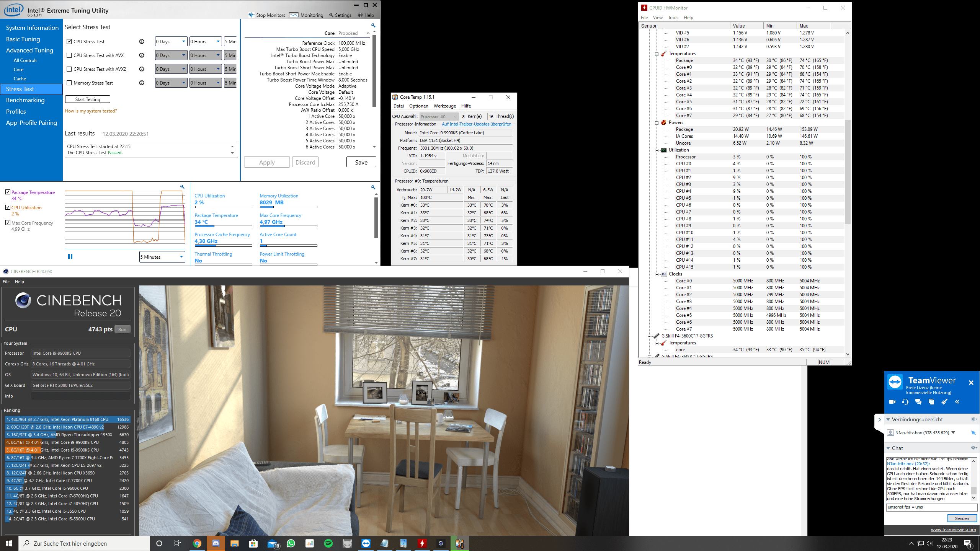
Task: Click info icon next to Memory Stress Test
Action: tap(142, 83)
